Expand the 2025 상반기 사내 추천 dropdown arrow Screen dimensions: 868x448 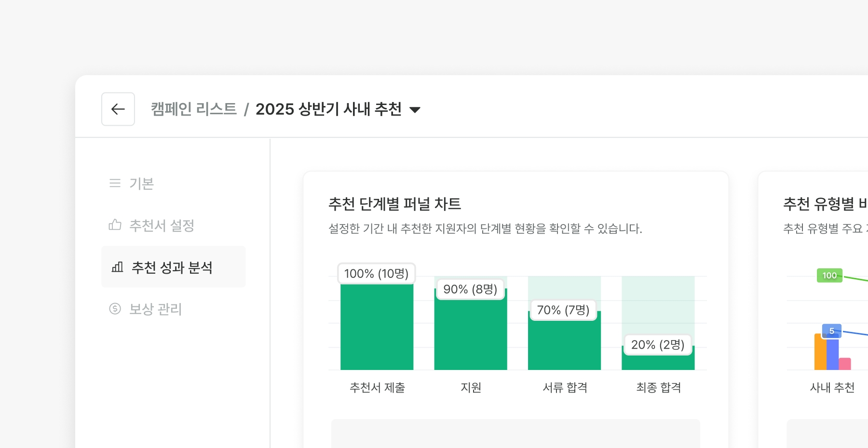click(415, 110)
